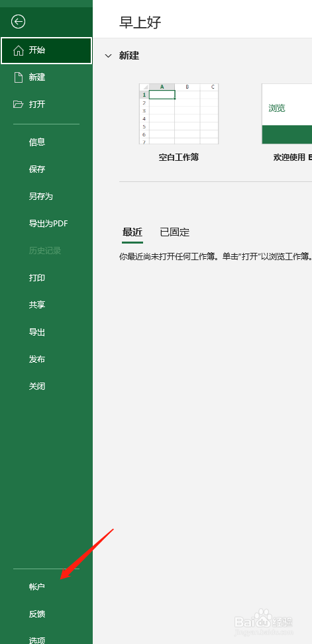The width and height of the screenshot is (312, 644).
Task: Click the 新建 section heading text
Action: point(129,56)
